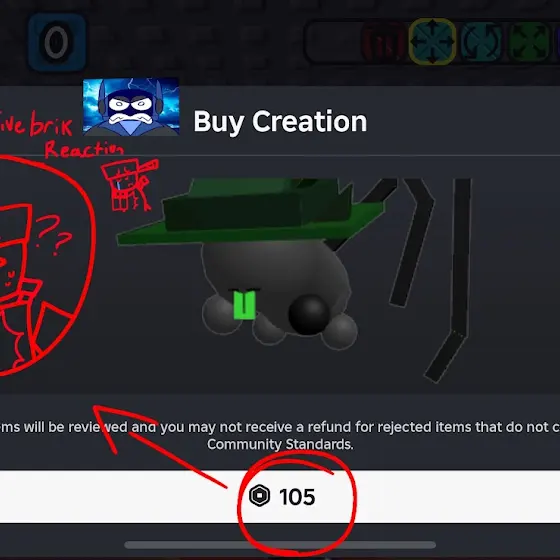Open the Roblox menu icon at top left

coord(57,42)
